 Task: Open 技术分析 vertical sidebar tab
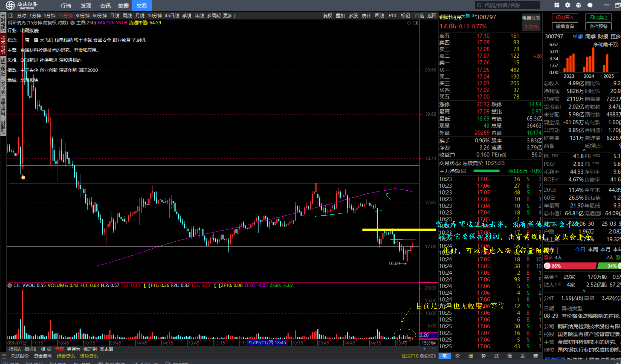coord(3,45)
